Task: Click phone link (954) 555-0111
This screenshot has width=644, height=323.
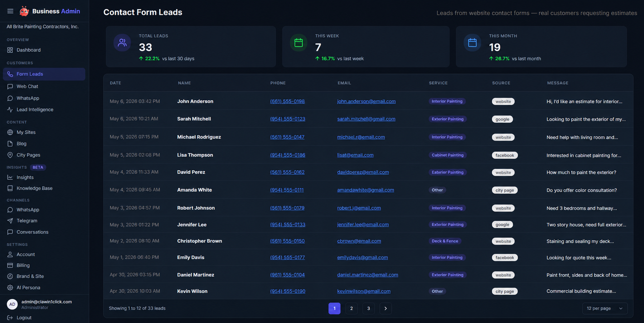Action: 287,190
